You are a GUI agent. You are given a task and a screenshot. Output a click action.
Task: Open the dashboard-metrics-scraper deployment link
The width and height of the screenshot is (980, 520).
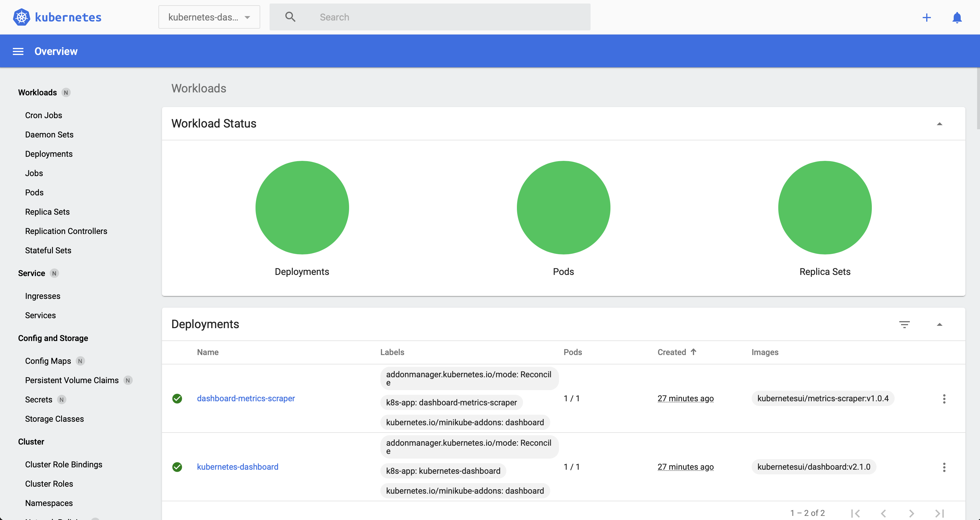(x=246, y=398)
